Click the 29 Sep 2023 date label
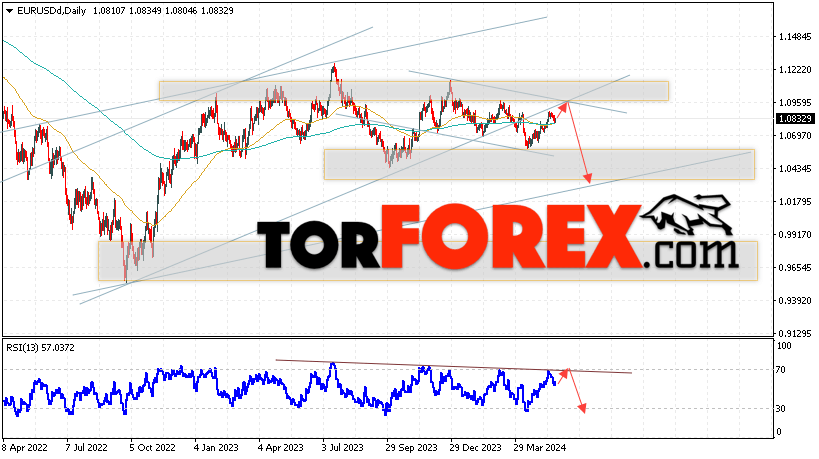Screen dimensions: 819x459 coord(412,448)
